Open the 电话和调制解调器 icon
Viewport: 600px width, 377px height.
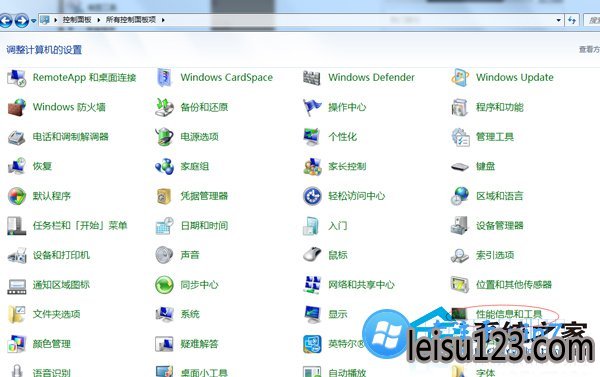click(16, 137)
